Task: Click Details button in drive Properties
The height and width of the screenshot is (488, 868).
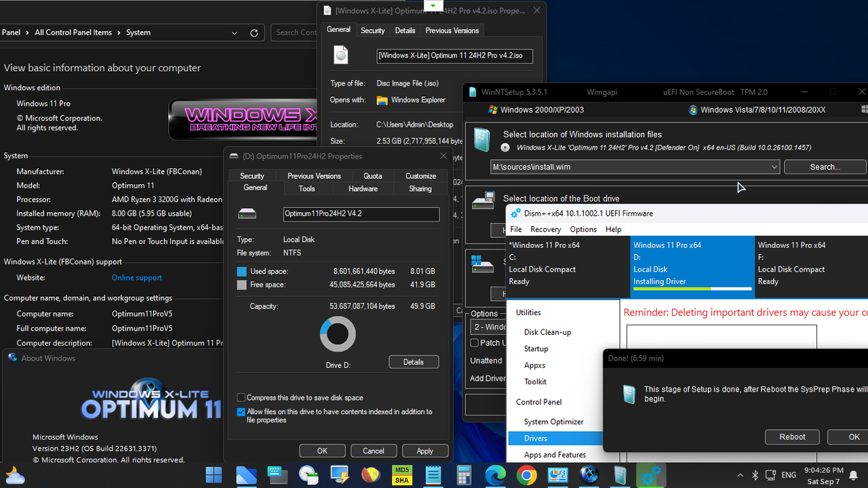Action: click(x=414, y=362)
